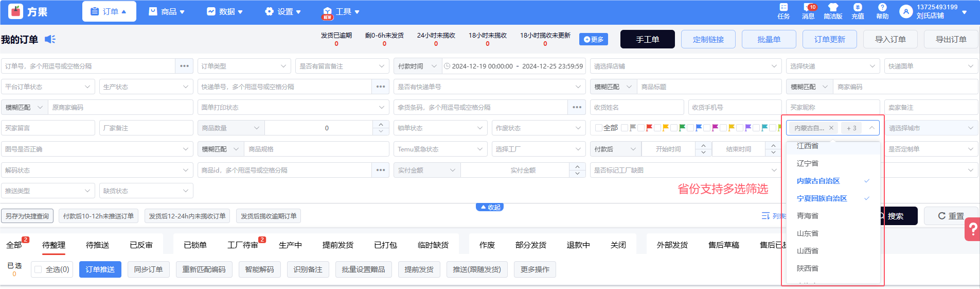Switch to the 待推送 order tab
Image resolution: width=980 pixels, height=289 pixels.
tap(97, 245)
